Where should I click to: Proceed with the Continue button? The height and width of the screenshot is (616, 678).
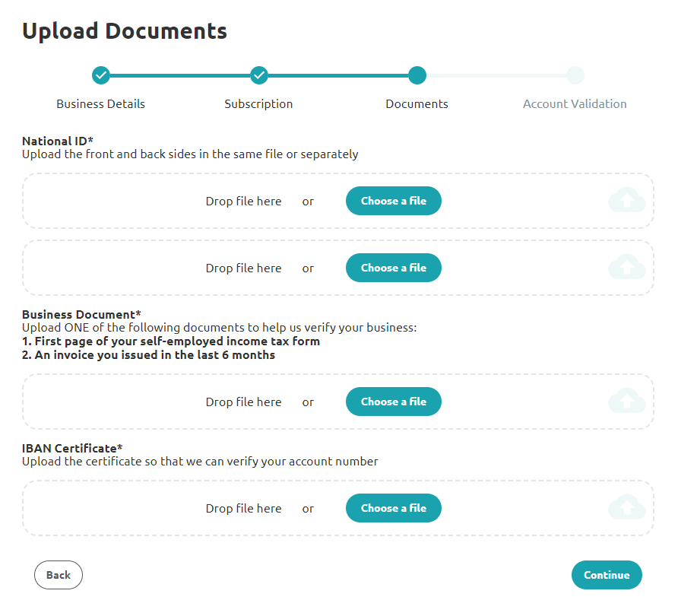pos(607,575)
